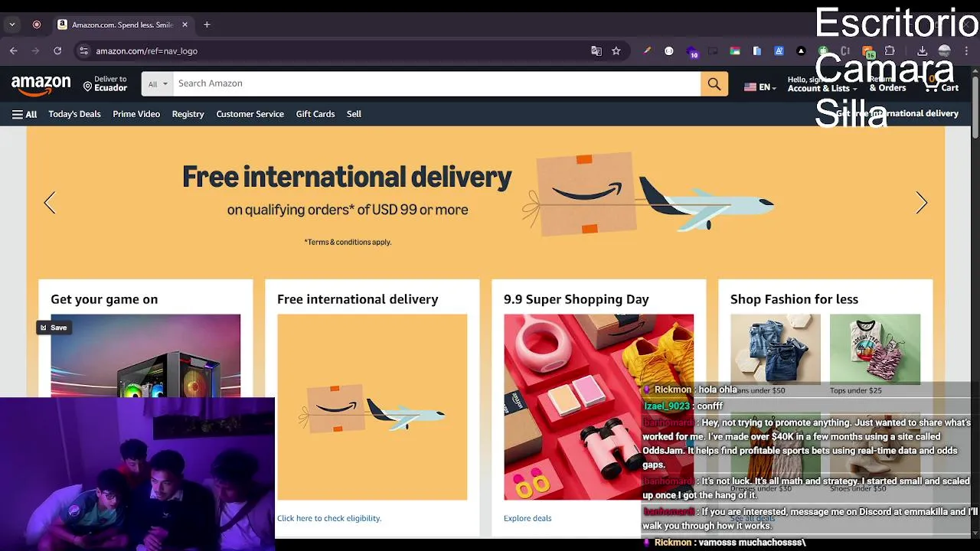The width and height of the screenshot is (980, 551).
Task: Open Deliver to Ecuador location selector
Action: click(105, 83)
